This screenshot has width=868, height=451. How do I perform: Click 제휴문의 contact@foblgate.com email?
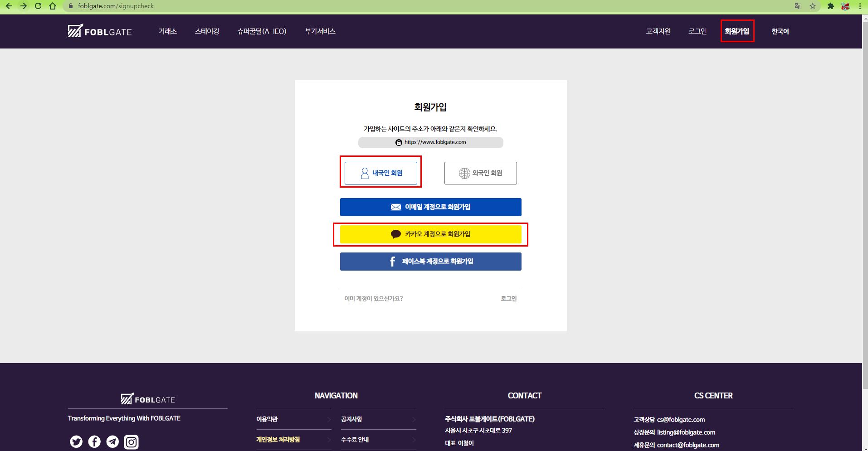point(677,445)
